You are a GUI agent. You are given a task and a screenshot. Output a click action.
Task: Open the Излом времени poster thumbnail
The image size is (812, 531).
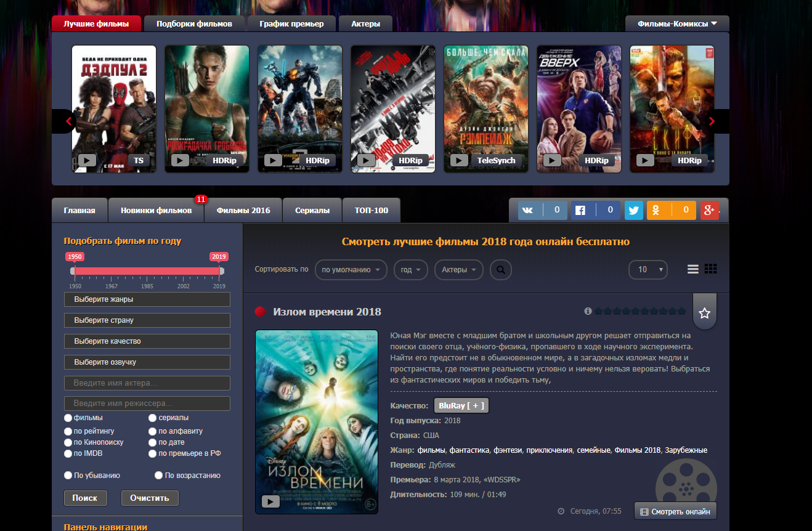[317, 422]
